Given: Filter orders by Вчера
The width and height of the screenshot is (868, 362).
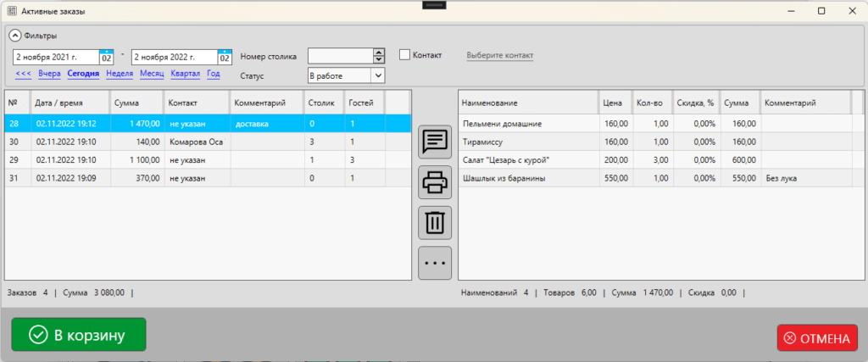Looking at the screenshot, I should [50, 74].
